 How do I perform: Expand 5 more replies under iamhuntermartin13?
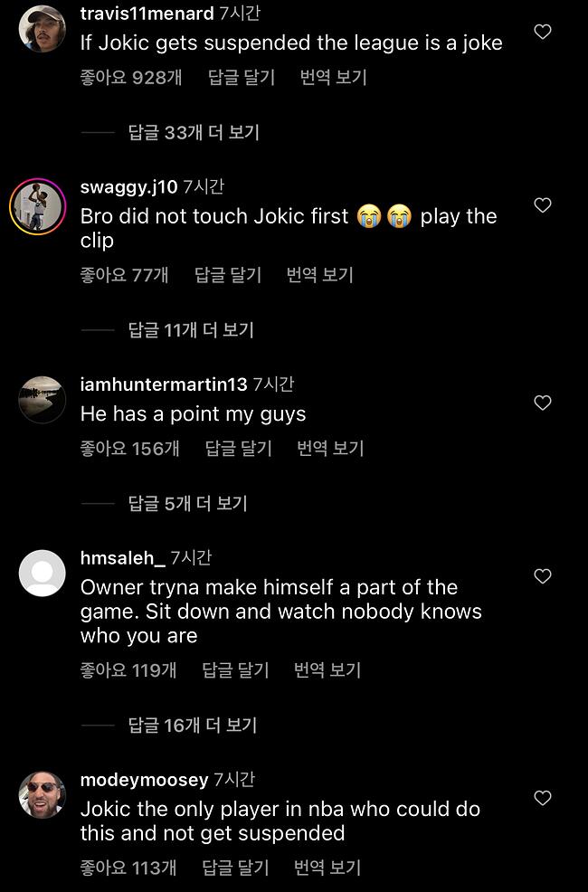point(187,503)
